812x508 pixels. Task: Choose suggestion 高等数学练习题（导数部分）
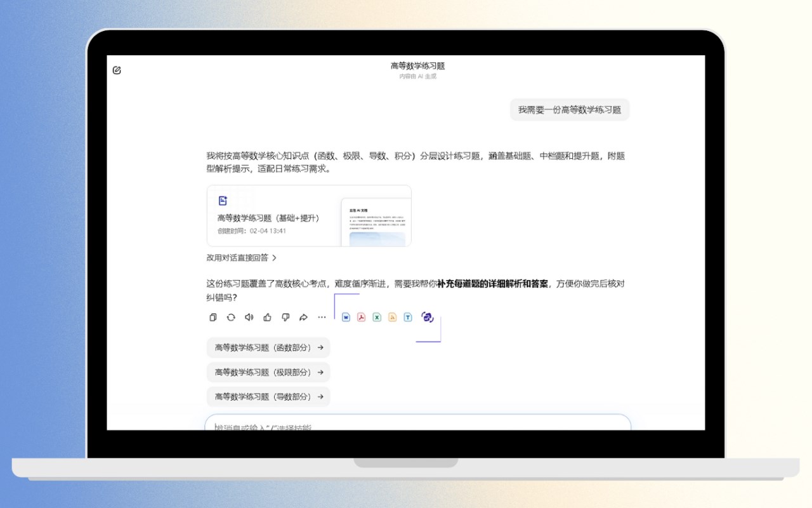click(x=268, y=396)
